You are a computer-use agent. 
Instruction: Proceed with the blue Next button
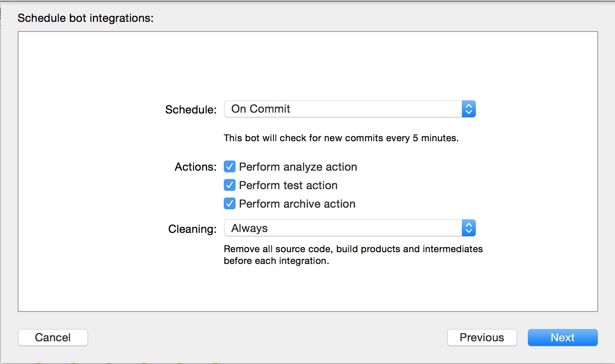(x=563, y=338)
